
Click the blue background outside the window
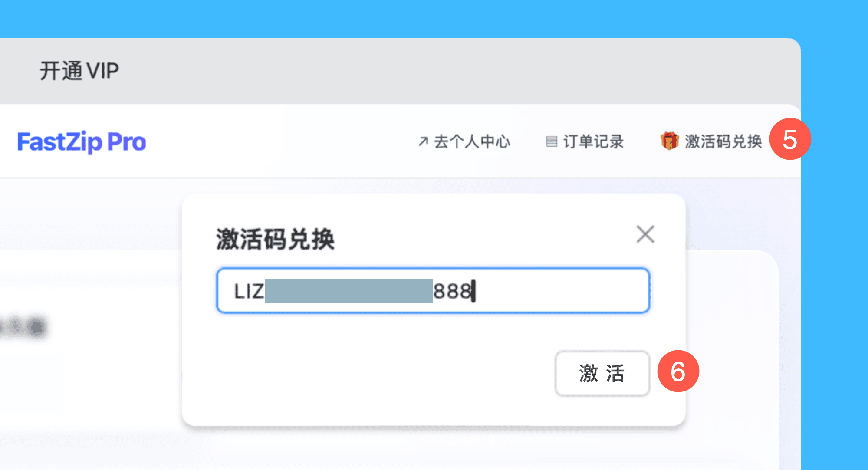pos(434,17)
